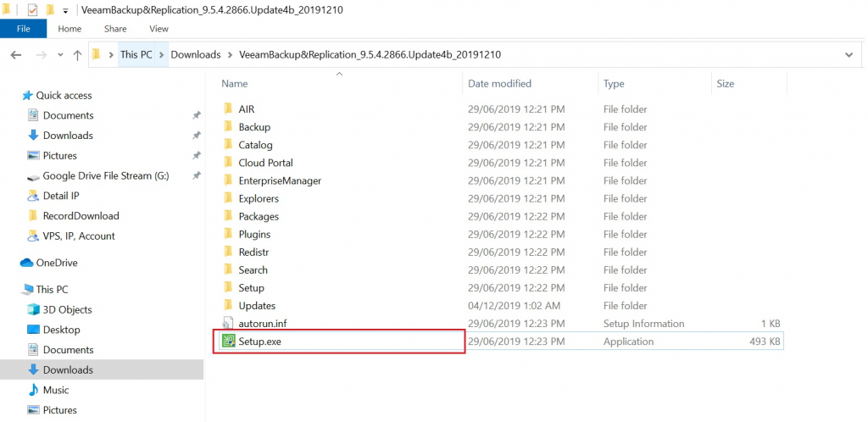Open the Plugins folder
Viewport: 868px width, 422px height.
(254, 234)
